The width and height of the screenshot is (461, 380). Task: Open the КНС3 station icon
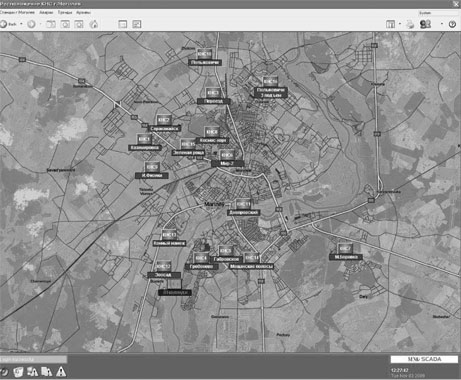click(x=212, y=93)
